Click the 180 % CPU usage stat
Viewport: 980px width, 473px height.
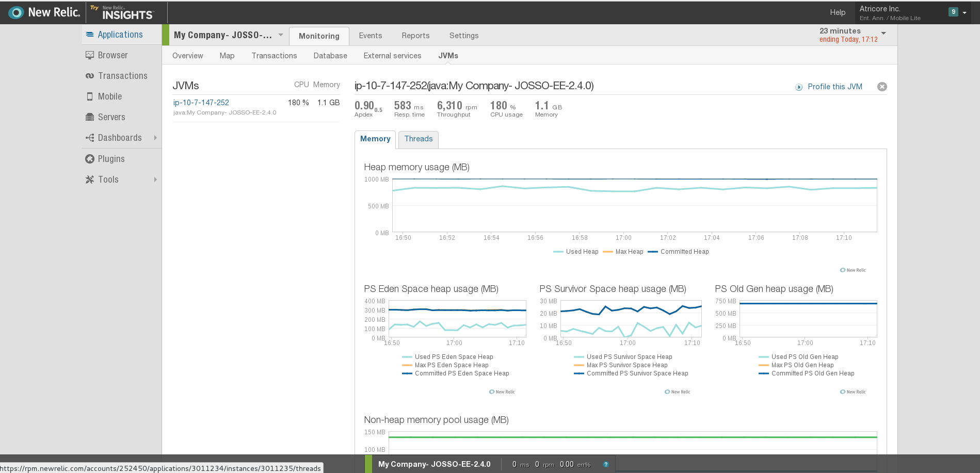(506, 108)
